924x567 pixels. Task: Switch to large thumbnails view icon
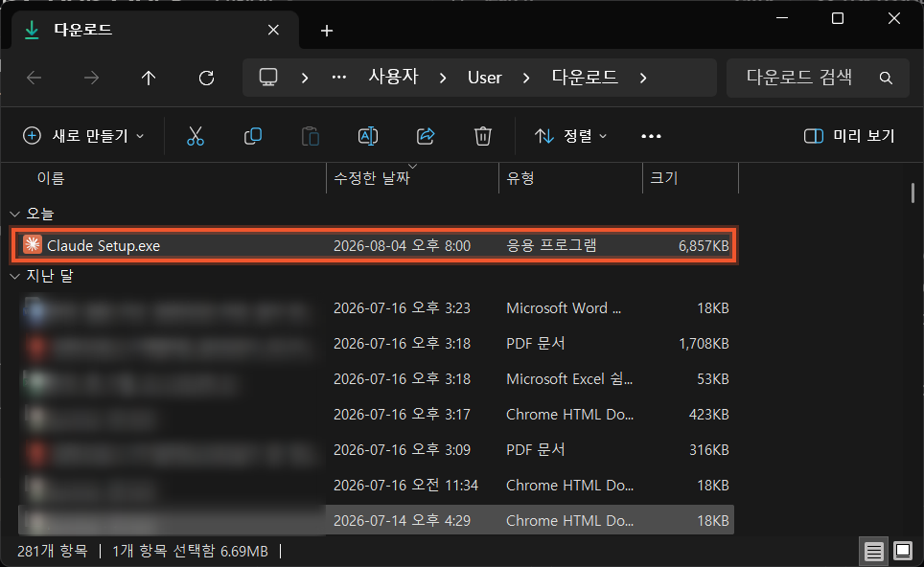pyautogui.click(x=903, y=551)
